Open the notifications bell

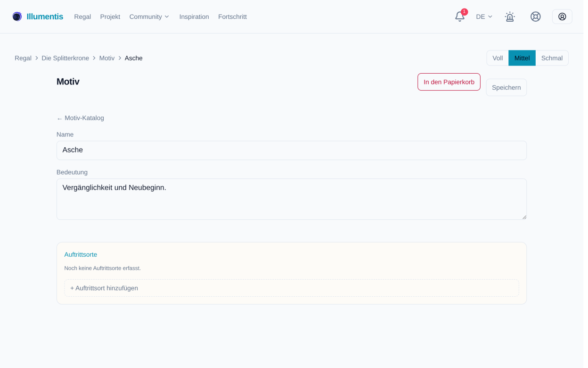click(x=459, y=17)
